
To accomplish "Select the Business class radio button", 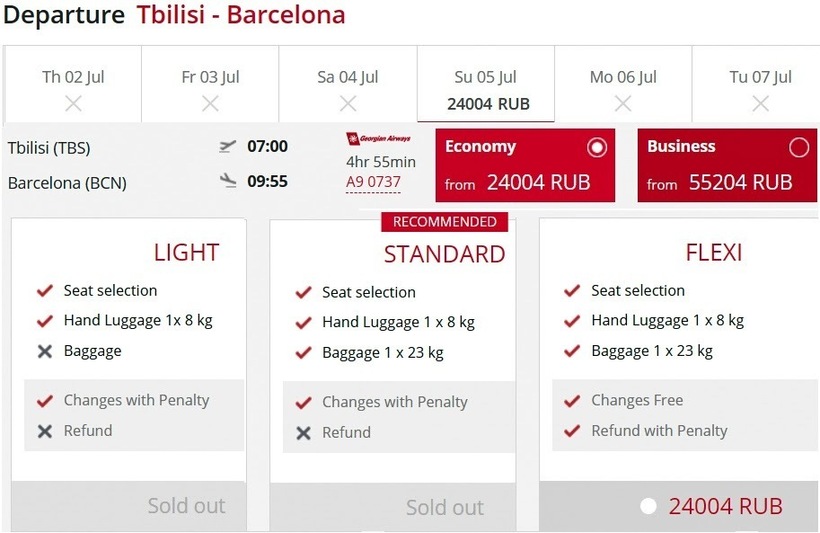I will (x=798, y=148).
